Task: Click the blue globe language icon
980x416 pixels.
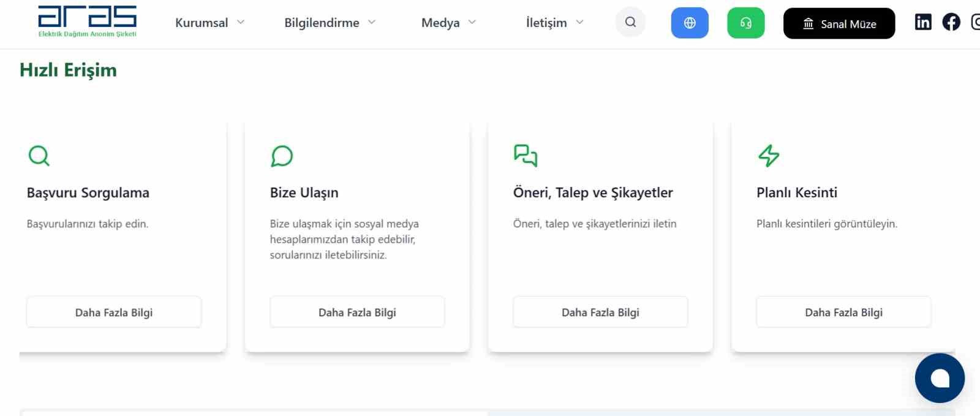Action: [x=690, y=23]
